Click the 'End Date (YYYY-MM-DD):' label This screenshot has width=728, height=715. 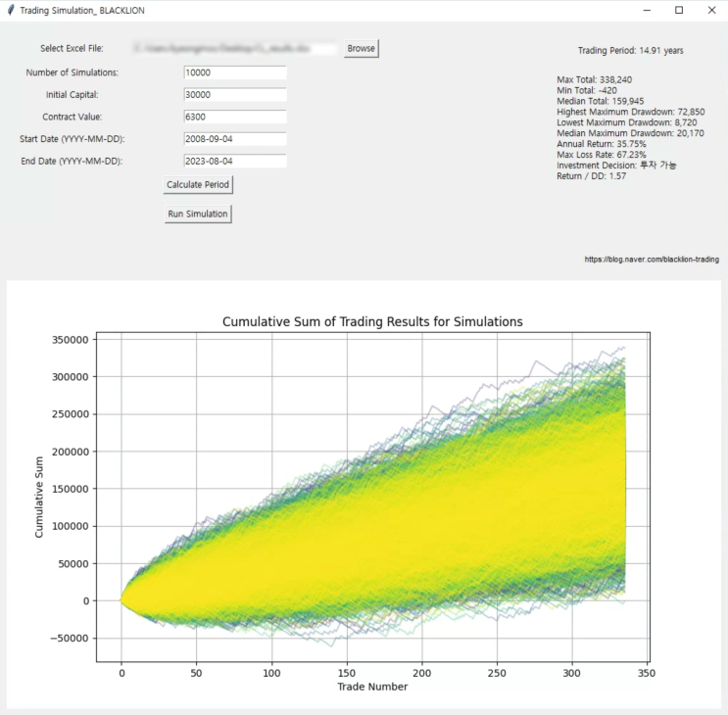[x=72, y=161]
